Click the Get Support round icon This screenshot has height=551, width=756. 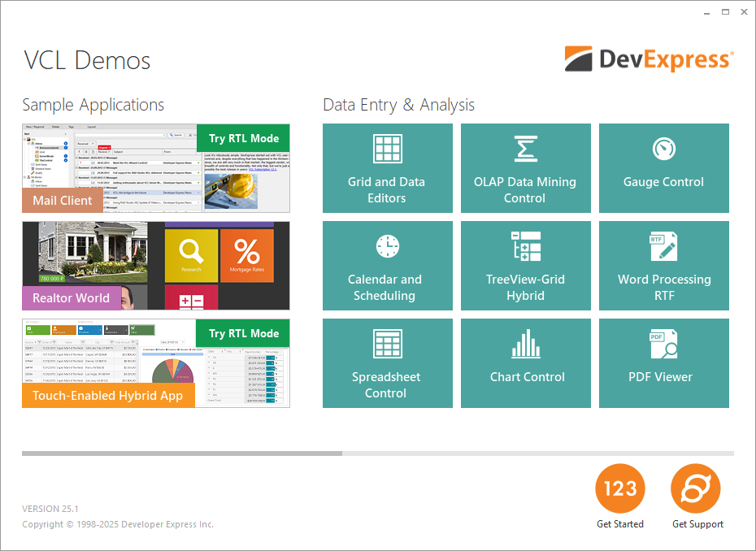point(695,488)
